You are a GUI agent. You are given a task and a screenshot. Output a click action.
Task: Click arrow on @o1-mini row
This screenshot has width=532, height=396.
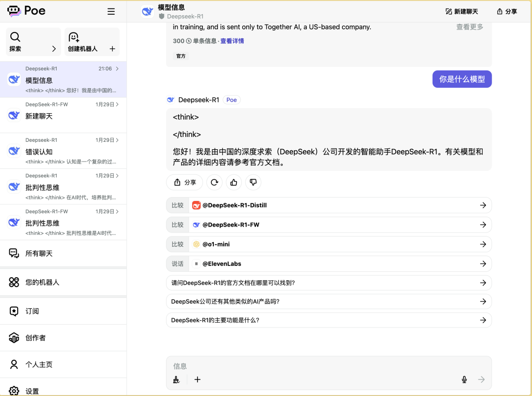click(483, 244)
